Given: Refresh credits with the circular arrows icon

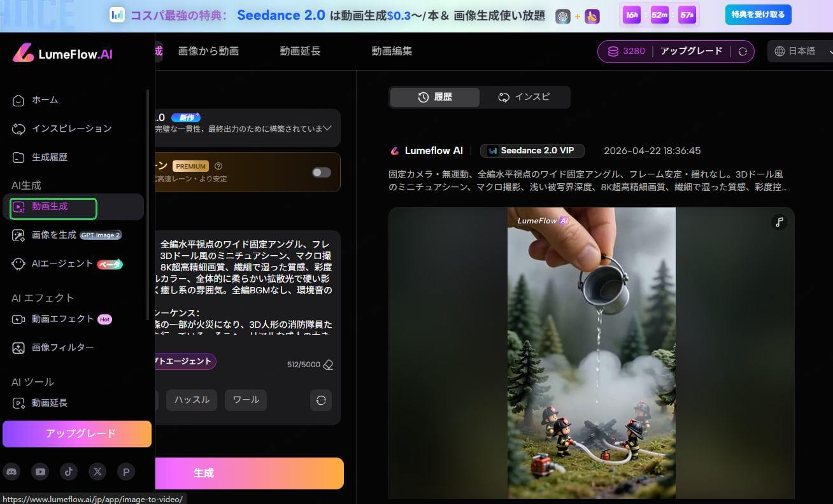Looking at the screenshot, I should 743,52.
